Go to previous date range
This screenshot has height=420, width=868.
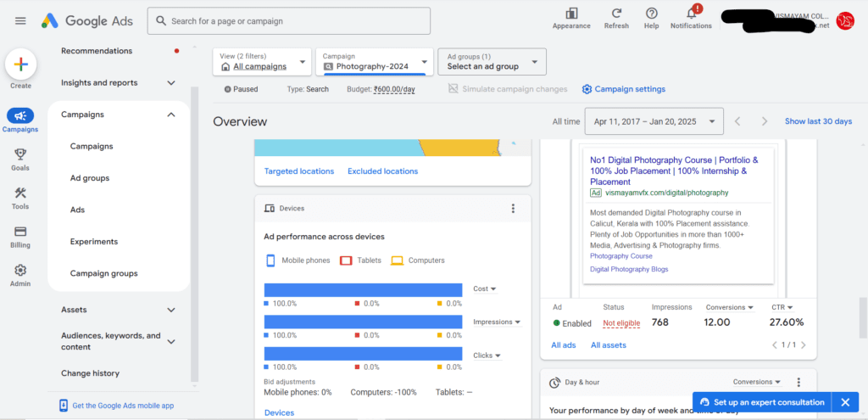[x=737, y=121]
